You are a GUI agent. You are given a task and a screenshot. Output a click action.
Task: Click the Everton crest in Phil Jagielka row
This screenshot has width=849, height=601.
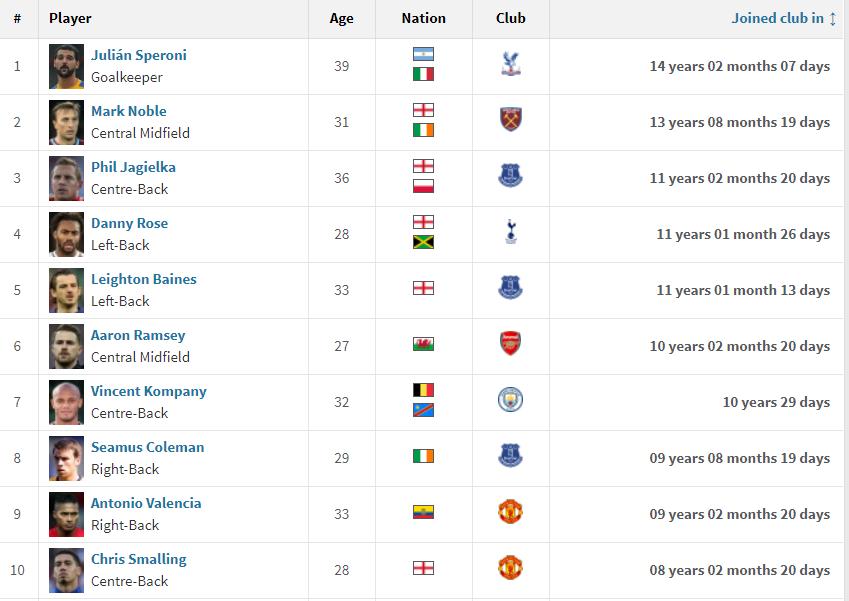[511, 176]
